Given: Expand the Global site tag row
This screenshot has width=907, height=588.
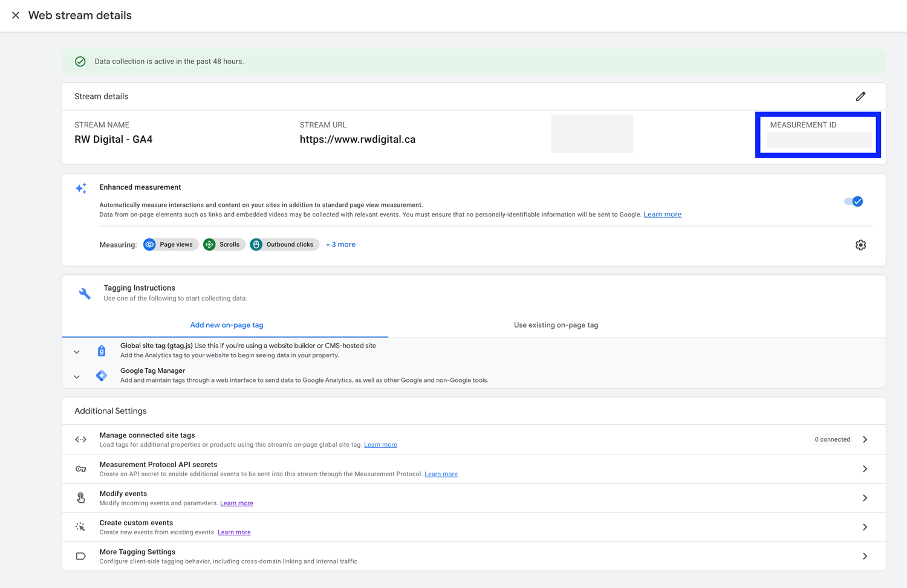Looking at the screenshot, I should (77, 352).
